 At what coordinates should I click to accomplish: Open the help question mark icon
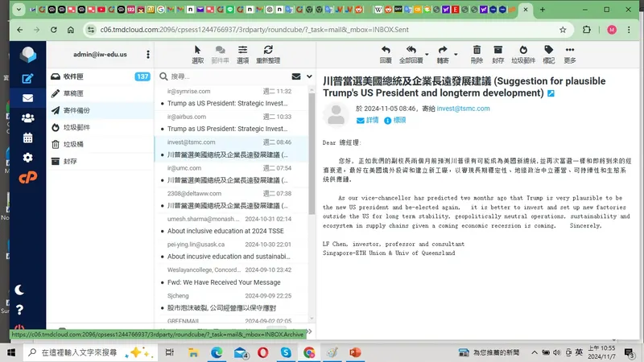coord(19,310)
